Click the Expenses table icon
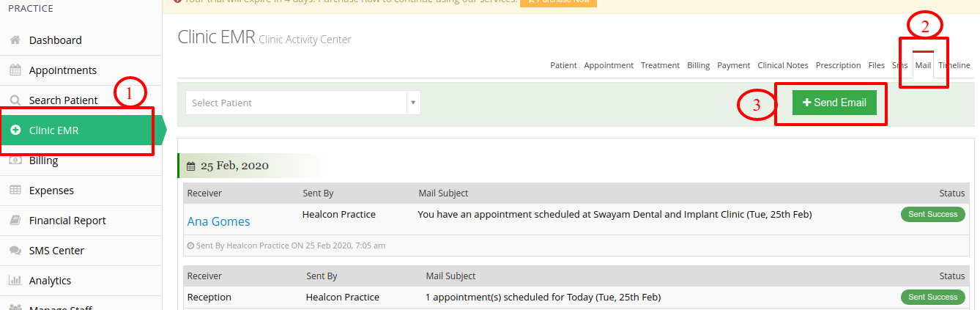 coord(15,191)
